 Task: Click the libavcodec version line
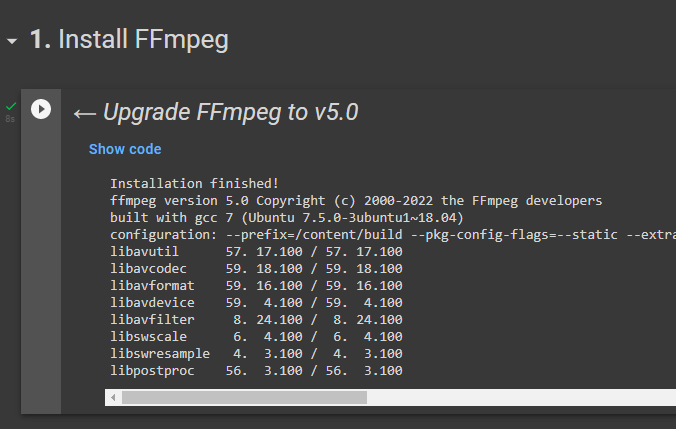click(256, 268)
